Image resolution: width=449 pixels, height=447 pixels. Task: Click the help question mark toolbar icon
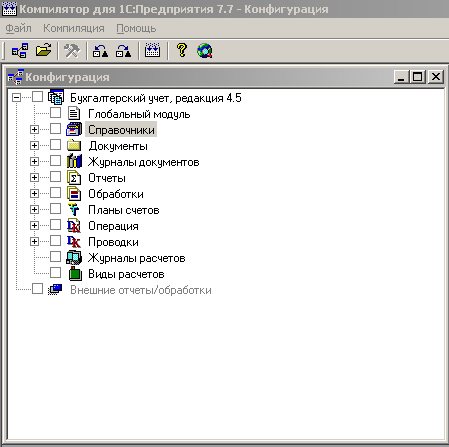coord(182,51)
